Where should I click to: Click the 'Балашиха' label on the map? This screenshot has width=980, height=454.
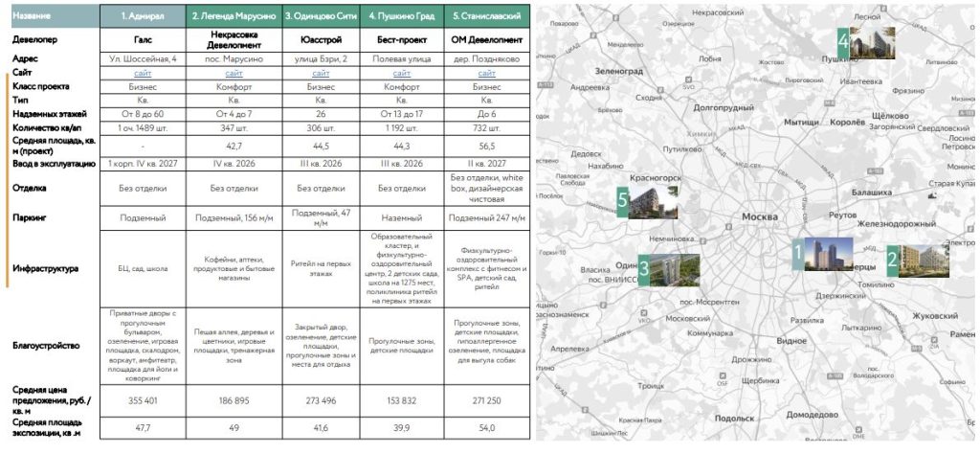pyautogui.click(x=871, y=193)
